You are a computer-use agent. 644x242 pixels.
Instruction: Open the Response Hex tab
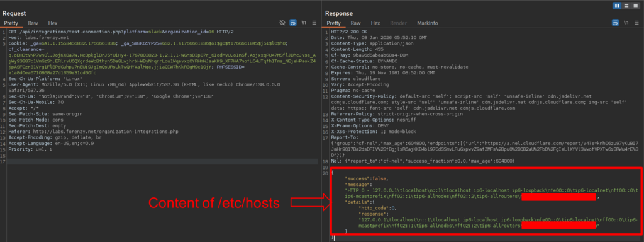(x=375, y=23)
